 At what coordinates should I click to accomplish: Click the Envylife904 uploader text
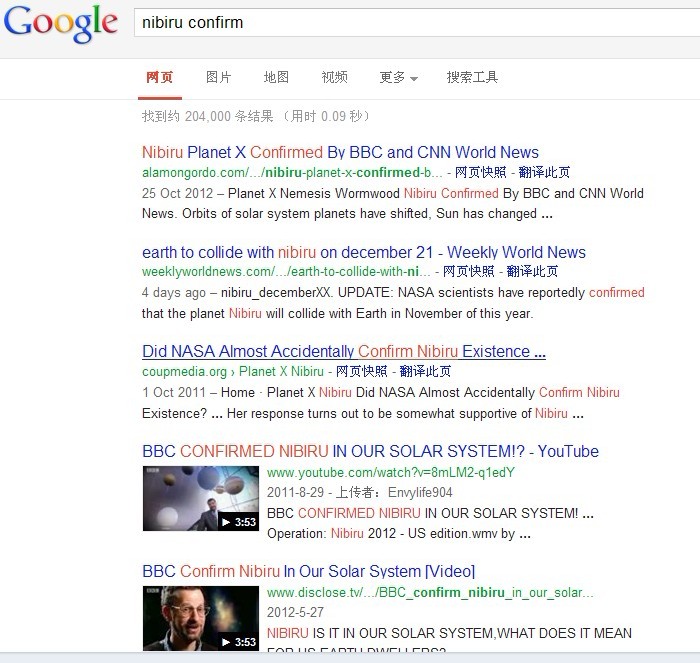(420, 492)
